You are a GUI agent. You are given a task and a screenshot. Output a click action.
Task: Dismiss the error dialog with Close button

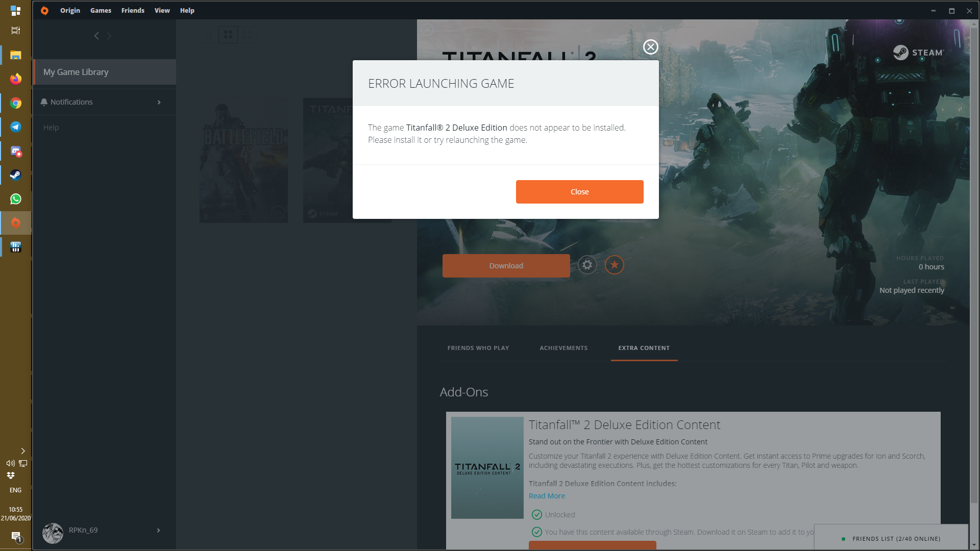point(579,192)
